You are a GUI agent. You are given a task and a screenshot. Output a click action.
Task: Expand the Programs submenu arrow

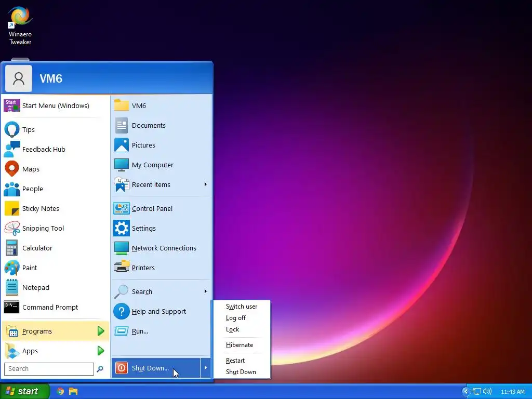(101, 331)
